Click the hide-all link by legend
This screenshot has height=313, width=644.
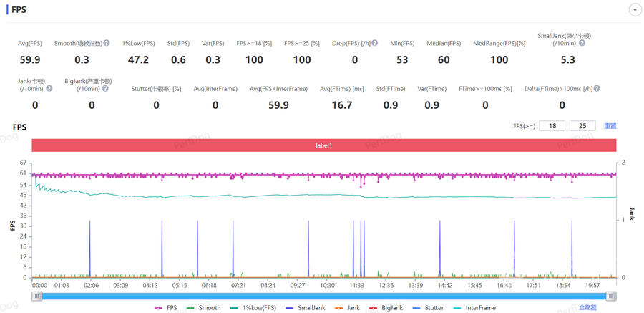pos(587,308)
